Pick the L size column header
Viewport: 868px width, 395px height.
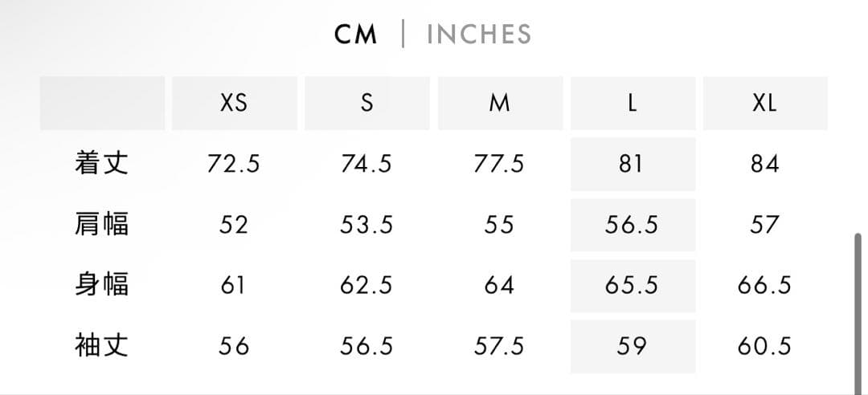pyautogui.click(x=633, y=104)
